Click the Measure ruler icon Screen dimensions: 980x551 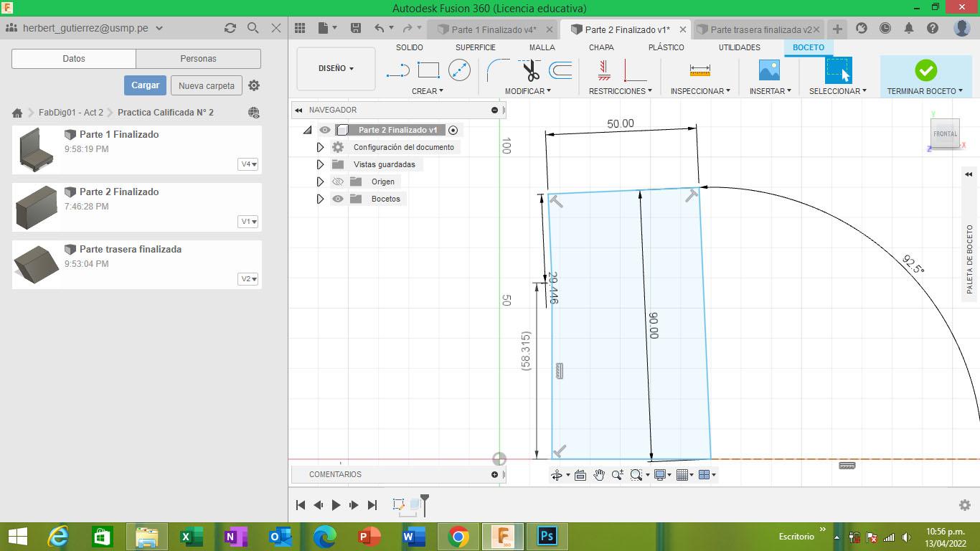pos(699,70)
